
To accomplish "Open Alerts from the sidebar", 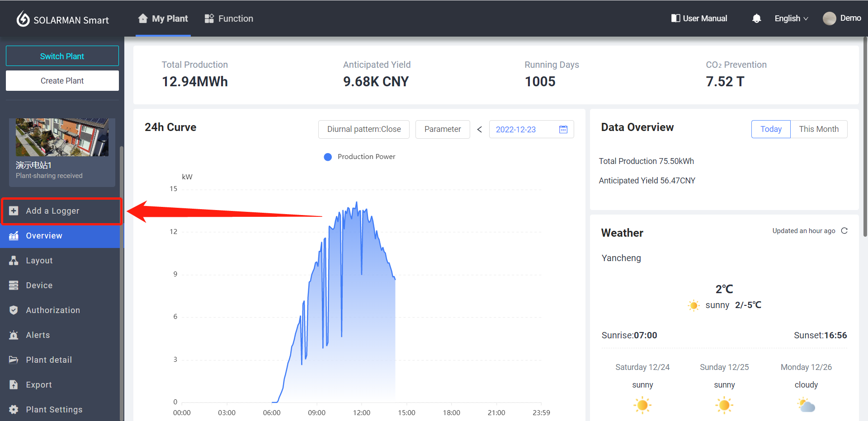I will pos(38,335).
